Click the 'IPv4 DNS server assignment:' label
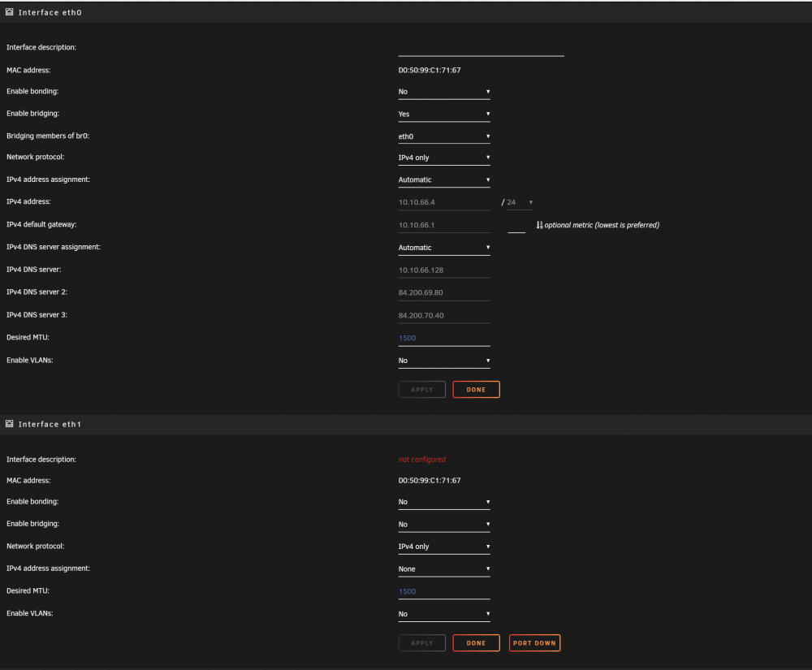 tap(54, 247)
